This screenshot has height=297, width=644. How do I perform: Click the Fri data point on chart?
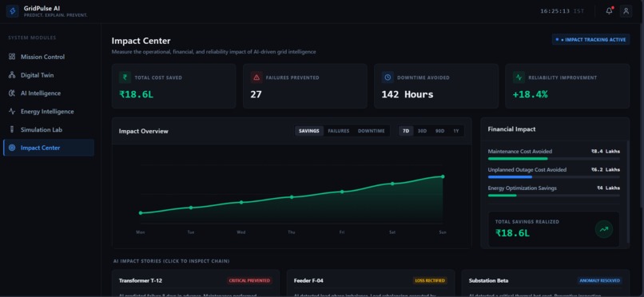point(342,192)
